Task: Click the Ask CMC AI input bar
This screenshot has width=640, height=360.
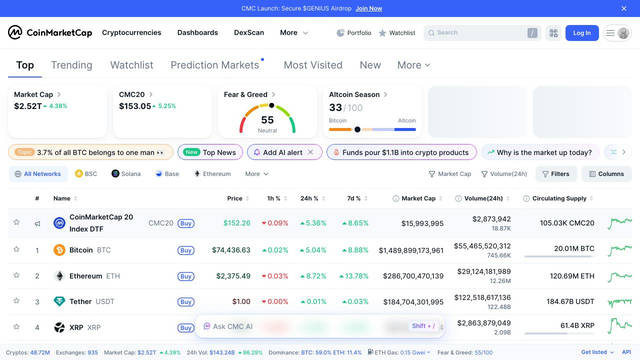Action: point(320,326)
